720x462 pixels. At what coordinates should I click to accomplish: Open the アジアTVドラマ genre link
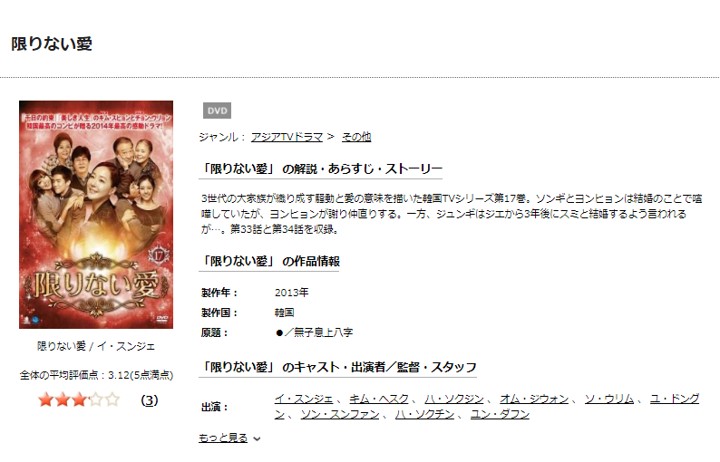287,137
